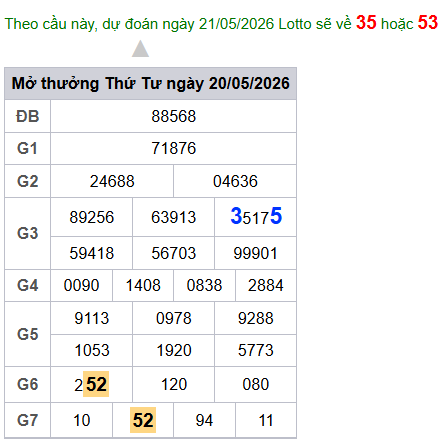Select G2 number 24688
The image size is (442, 443).
[x=112, y=181]
